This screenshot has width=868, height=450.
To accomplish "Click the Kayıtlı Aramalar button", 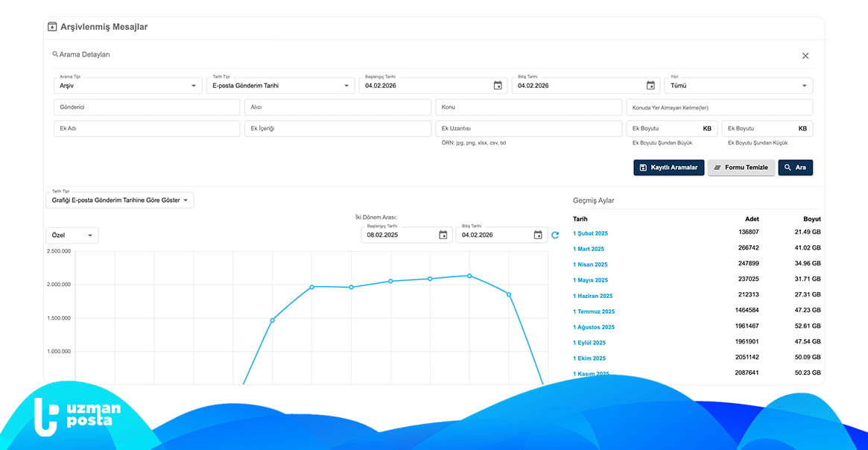I will click(668, 168).
